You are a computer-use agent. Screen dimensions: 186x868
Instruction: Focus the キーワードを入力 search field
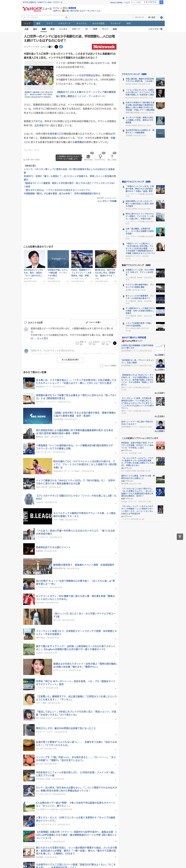tap(44, 18)
